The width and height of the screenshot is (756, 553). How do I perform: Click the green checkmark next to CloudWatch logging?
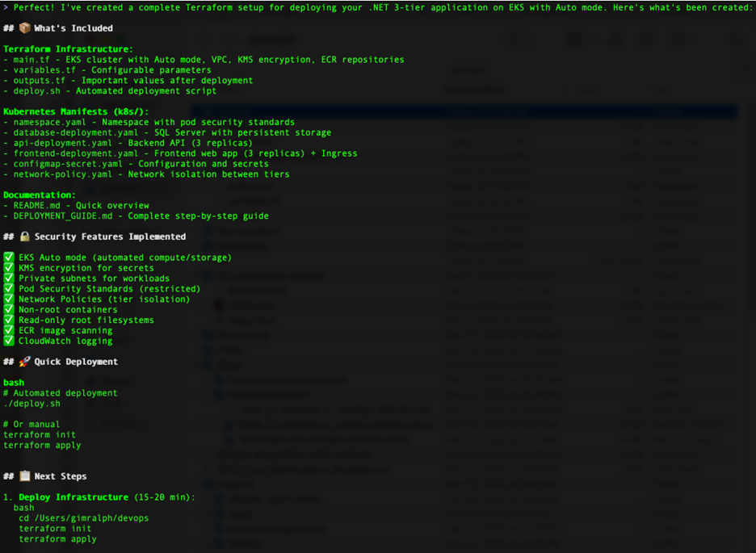point(9,341)
